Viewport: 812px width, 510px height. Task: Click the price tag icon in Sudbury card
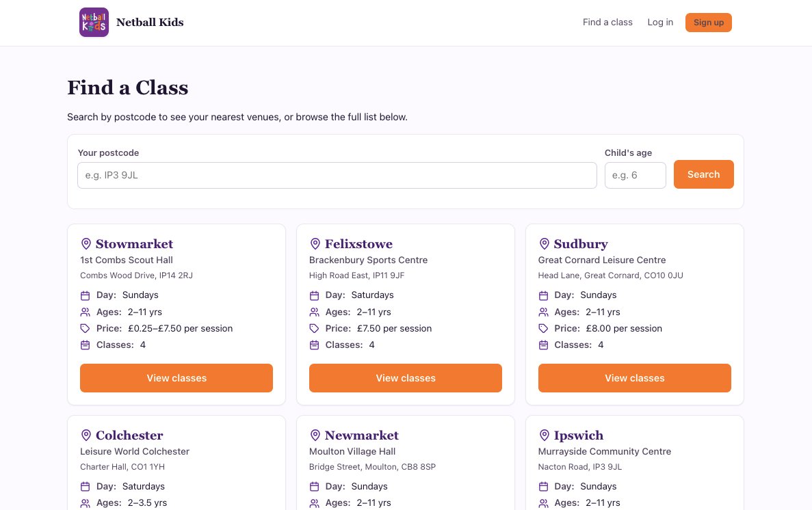(x=543, y=328)
